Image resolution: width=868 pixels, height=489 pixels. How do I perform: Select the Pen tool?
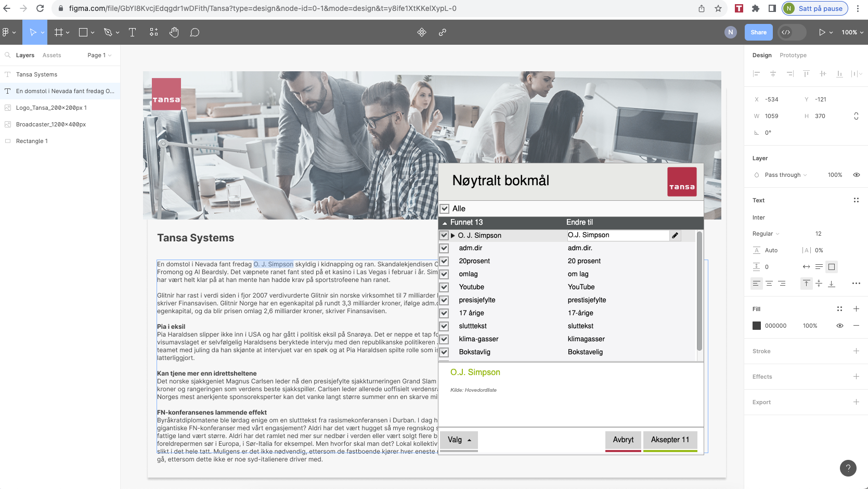coord(108,32)
